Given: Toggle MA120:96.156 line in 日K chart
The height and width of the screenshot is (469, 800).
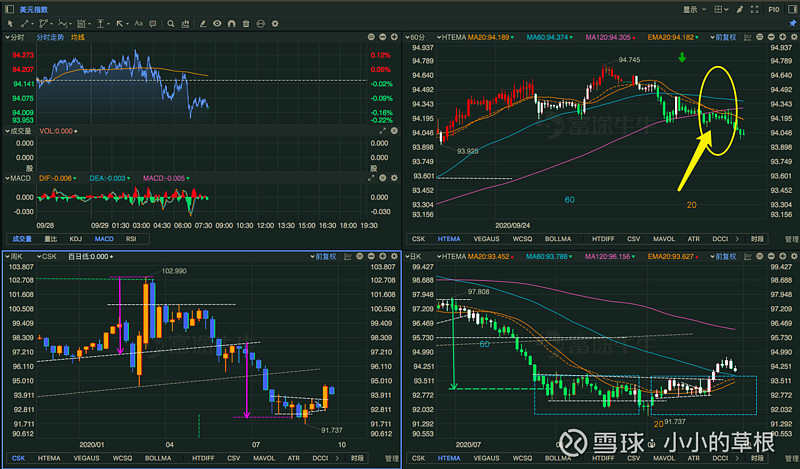Looking at the screenshot, I should click(x=610, y=256).
